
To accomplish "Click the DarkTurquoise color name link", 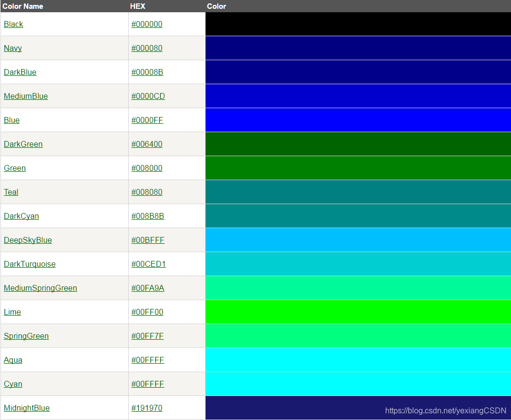I will pos(30,264).
